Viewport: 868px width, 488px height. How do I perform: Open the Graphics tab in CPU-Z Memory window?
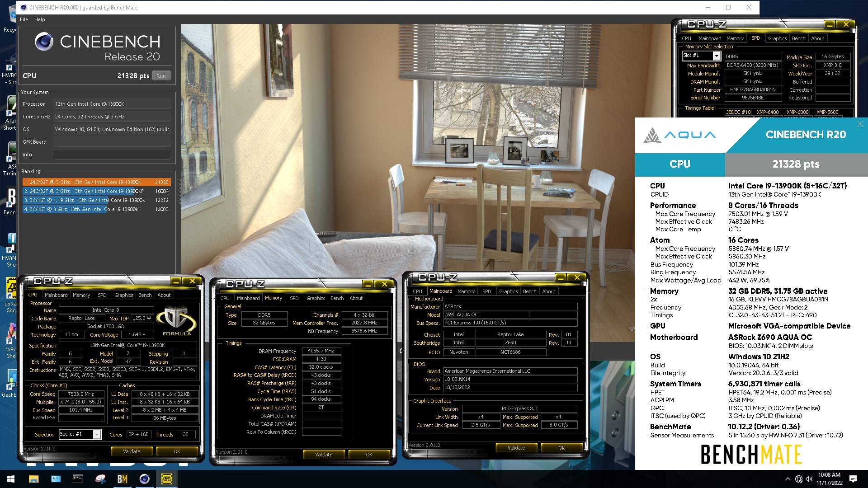[x=316, y=298]
